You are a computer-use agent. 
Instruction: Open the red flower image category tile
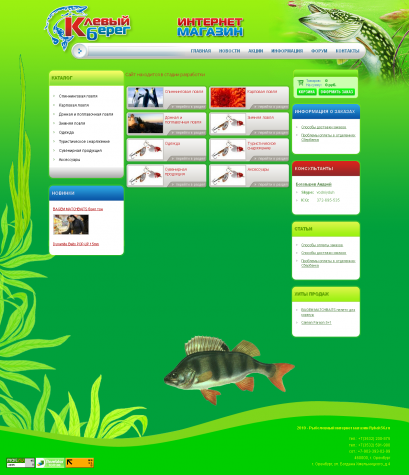[228, 97]
